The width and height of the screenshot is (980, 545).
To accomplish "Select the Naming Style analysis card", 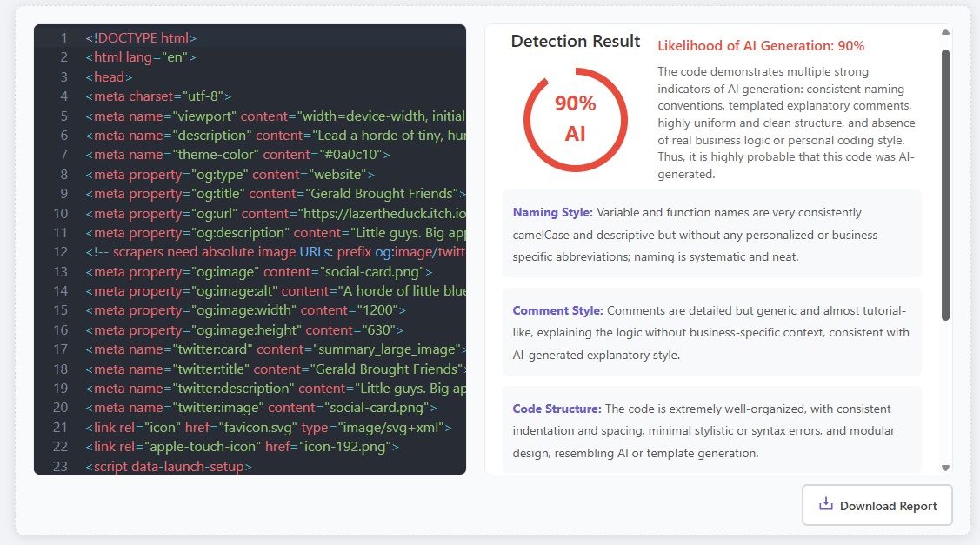I will tap(712, 234).
